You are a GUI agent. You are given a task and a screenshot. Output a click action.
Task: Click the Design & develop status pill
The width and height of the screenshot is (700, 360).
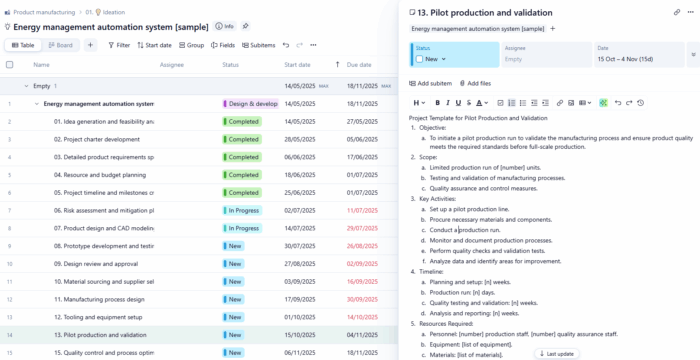click(x=250, y=104)
